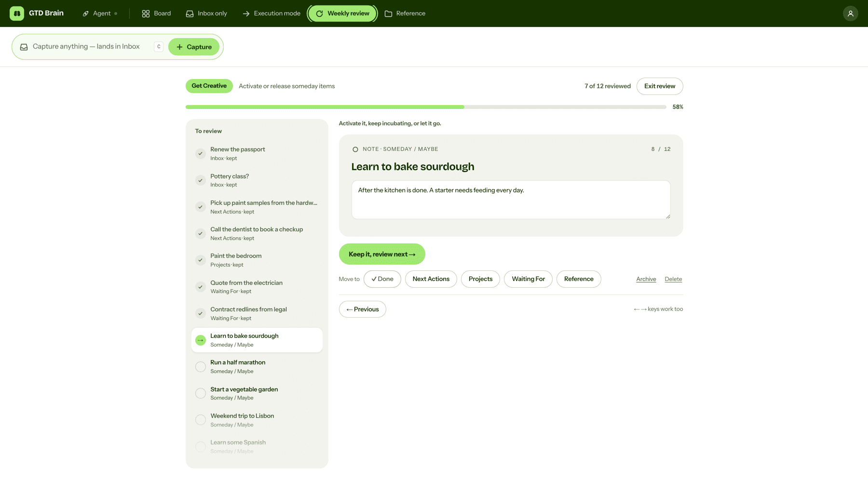Toggle the circle for Learn some Spanish
Viewport: 868px width, 482px height.
point(201,447)
